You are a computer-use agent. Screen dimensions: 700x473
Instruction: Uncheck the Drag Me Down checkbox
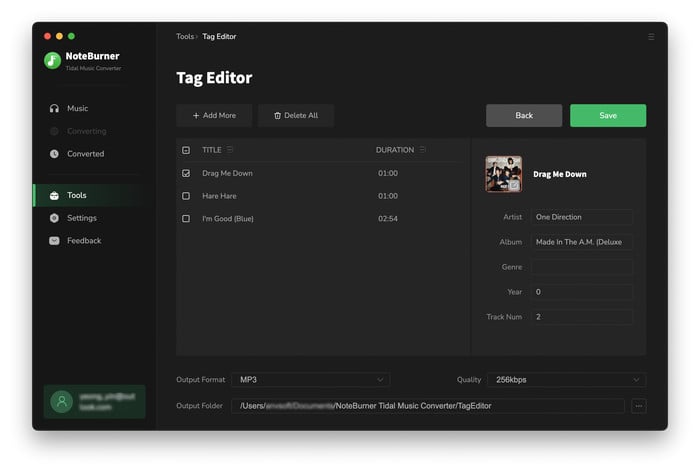coord(186,173)
